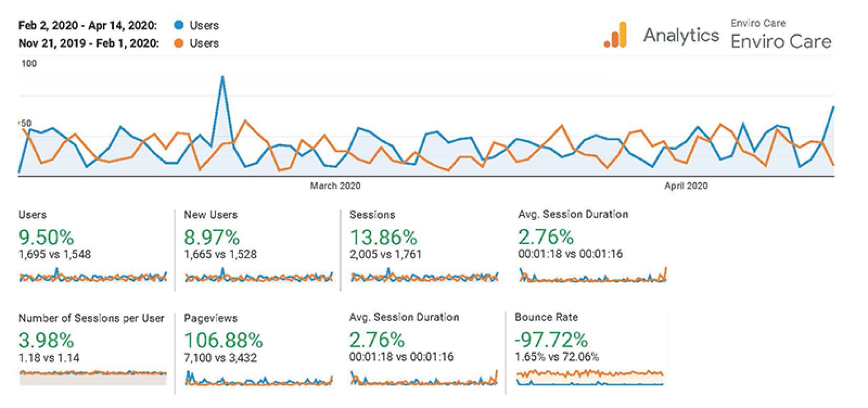Click the 8.97% New Users change value
868x408 pixels.
click(x=212, y=237)
